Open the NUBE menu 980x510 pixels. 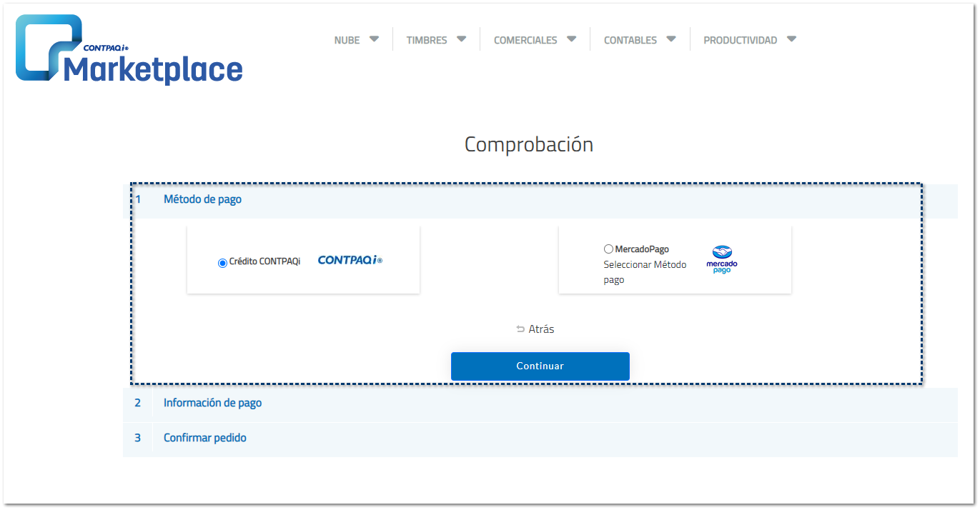(x=347, y=41)
